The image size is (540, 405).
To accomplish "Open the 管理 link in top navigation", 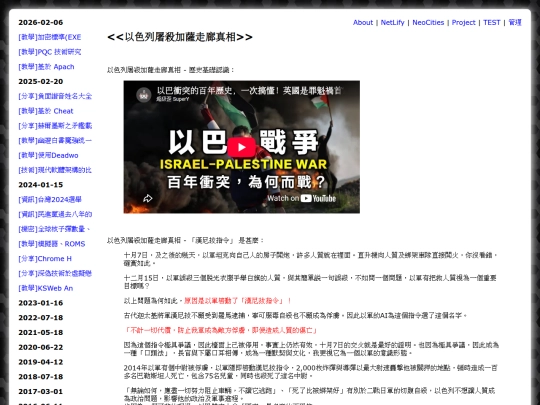I will (x=515, y=22).
